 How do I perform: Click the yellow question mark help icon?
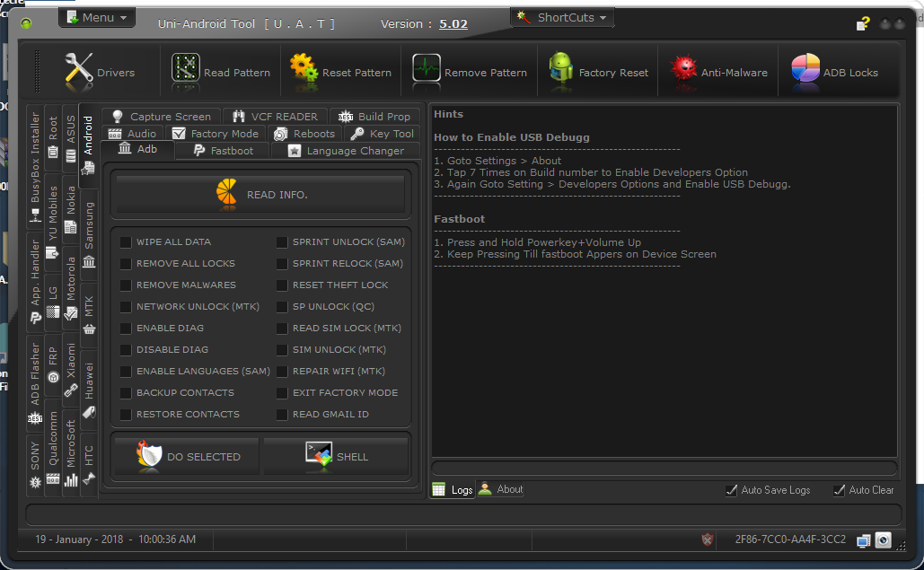pos(863,23)
